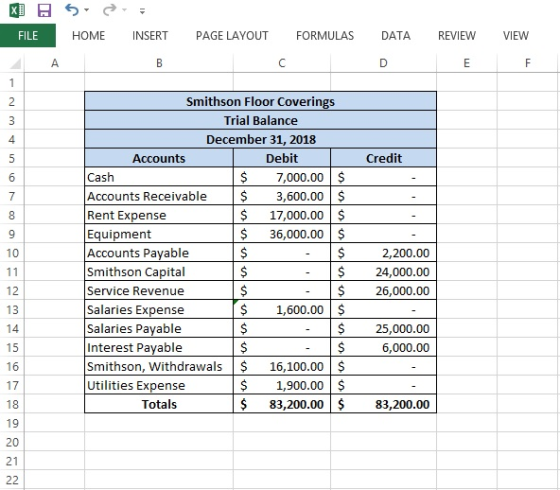Click the Rent Expense cell
This screenshot has width=560, height=490.
point(159,215)
